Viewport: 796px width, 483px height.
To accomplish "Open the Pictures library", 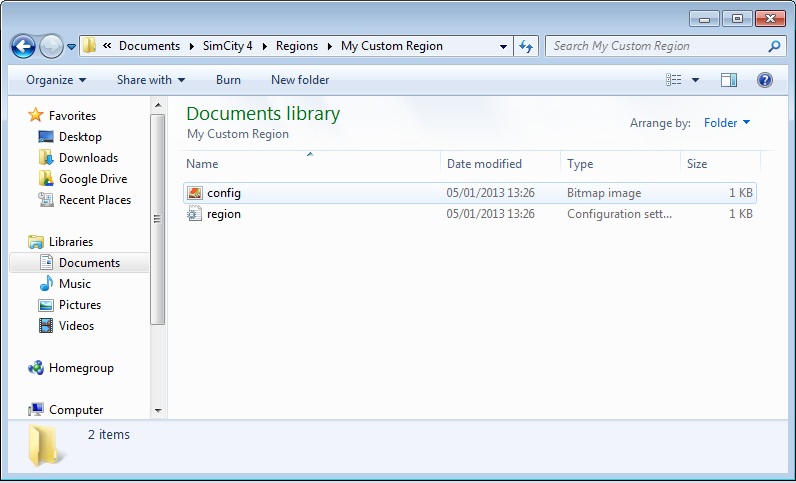I will click(x=80, y=305).
